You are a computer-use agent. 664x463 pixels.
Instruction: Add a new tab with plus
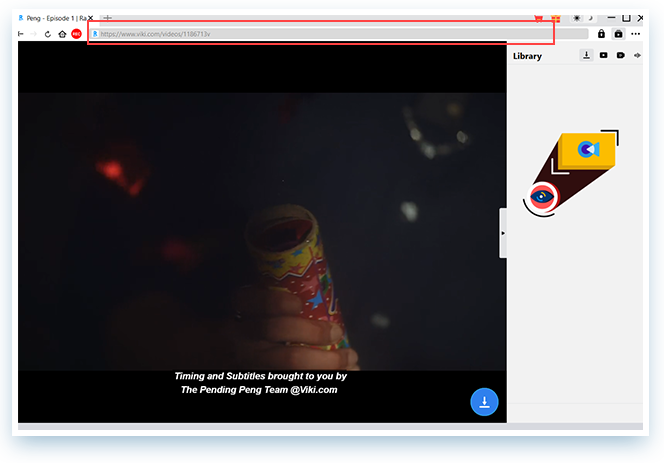[108, 18]
